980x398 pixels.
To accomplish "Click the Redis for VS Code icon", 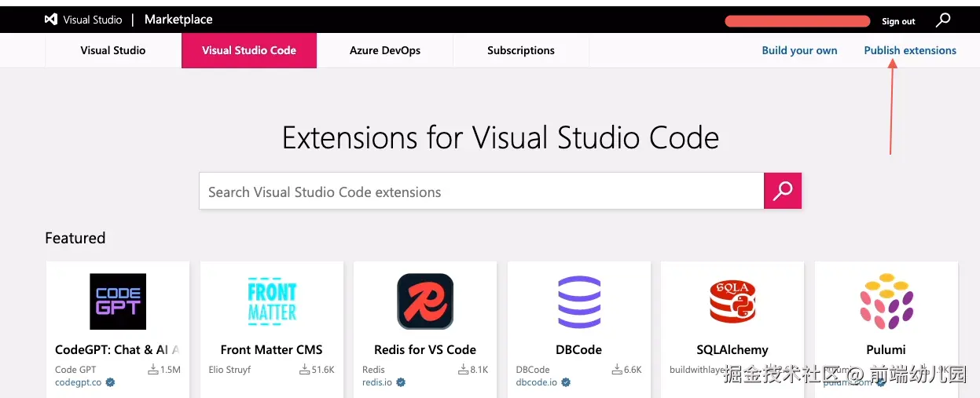I will (425, 301).
